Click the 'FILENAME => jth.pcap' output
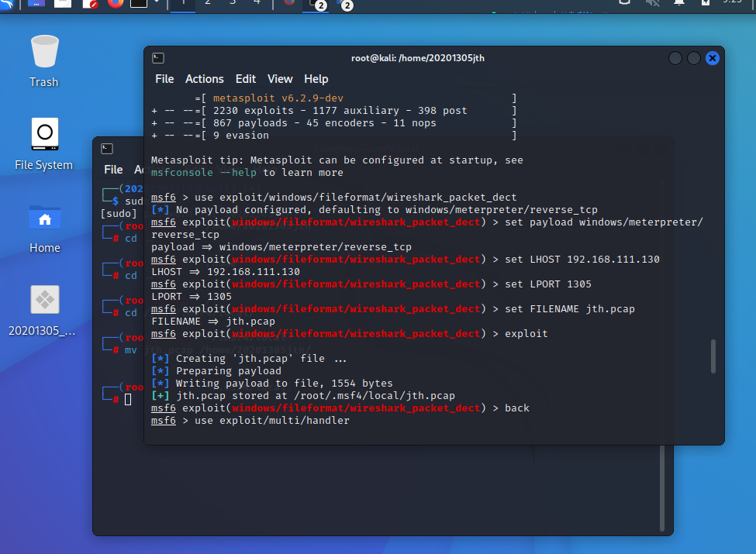Image resolution: width=756 pixels, height=554 pixels. 213,322
